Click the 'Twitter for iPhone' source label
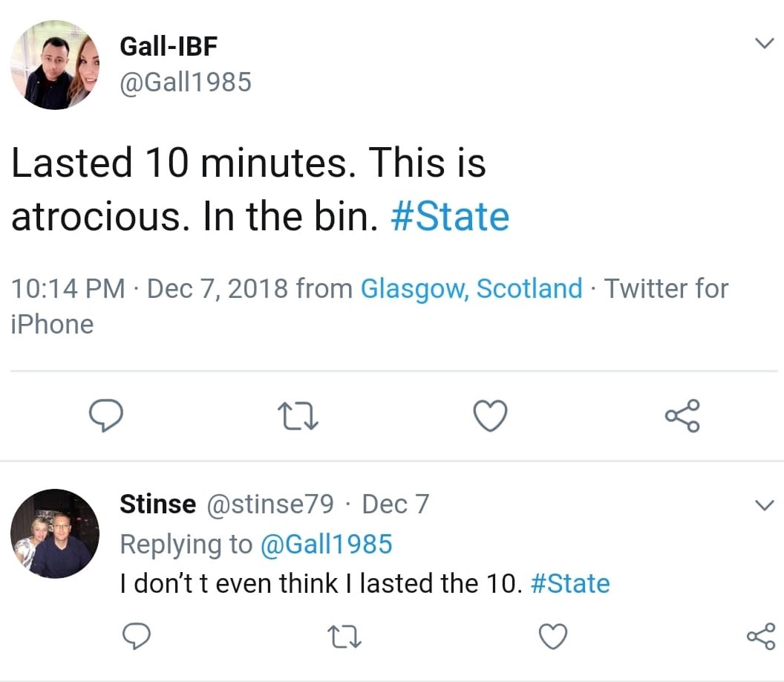 click(666, 288)
